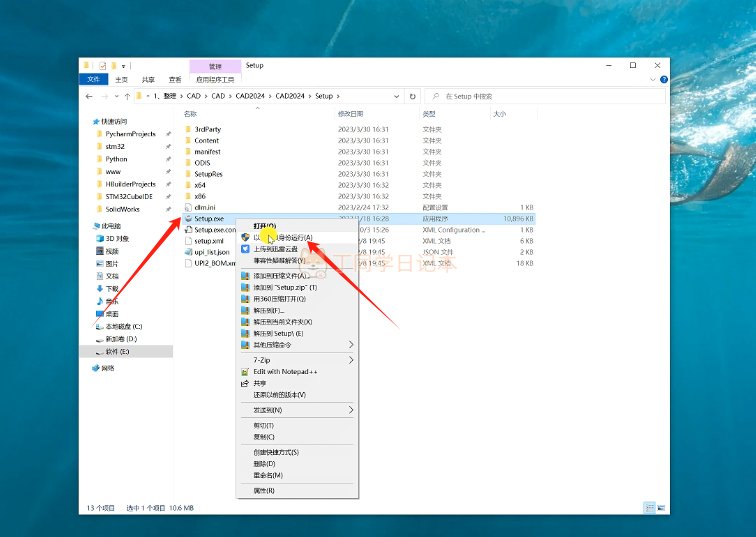756x537 pixels.
Task: Sort files by 修改日期 column header
Action: tap(351, 114)
